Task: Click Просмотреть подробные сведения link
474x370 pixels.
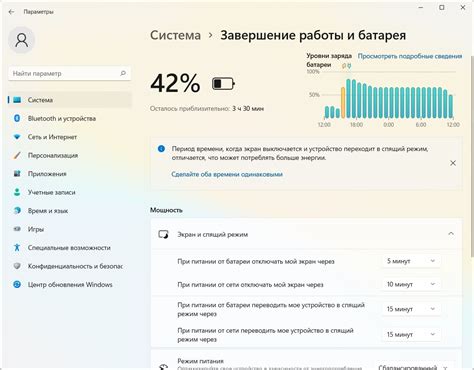Action: 410,56
